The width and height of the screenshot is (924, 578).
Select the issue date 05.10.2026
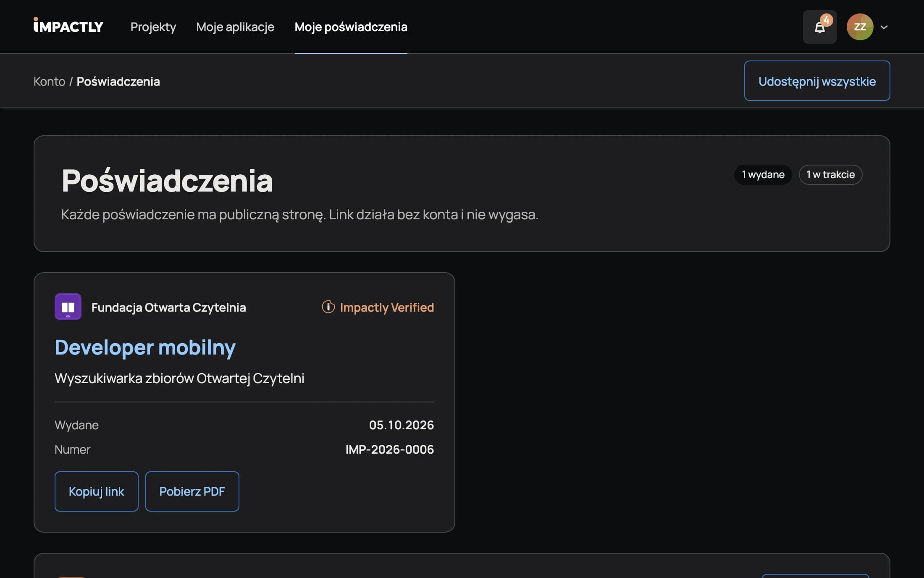(402, 425)
